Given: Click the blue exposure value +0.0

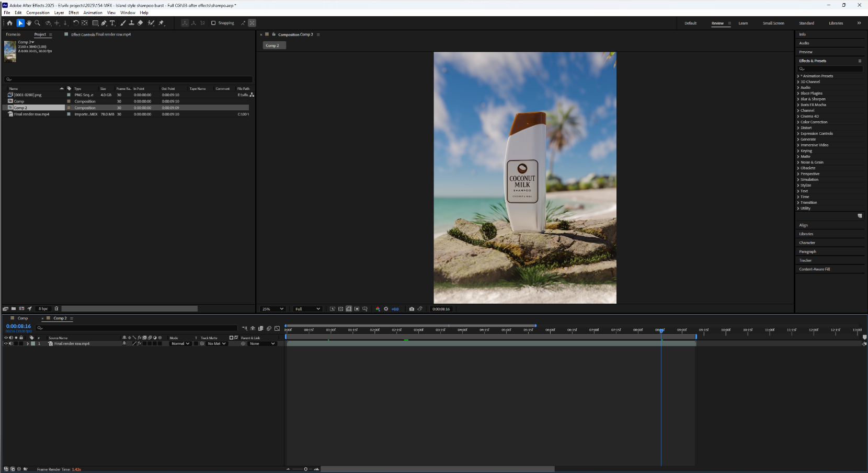Looking at the screenshot, I should 395,309.
